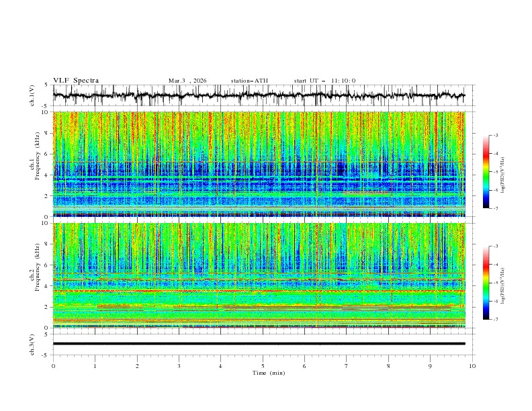Click the "-5" tick on ch.2 colorbar
532x411 pixels.
pos(496,283)
